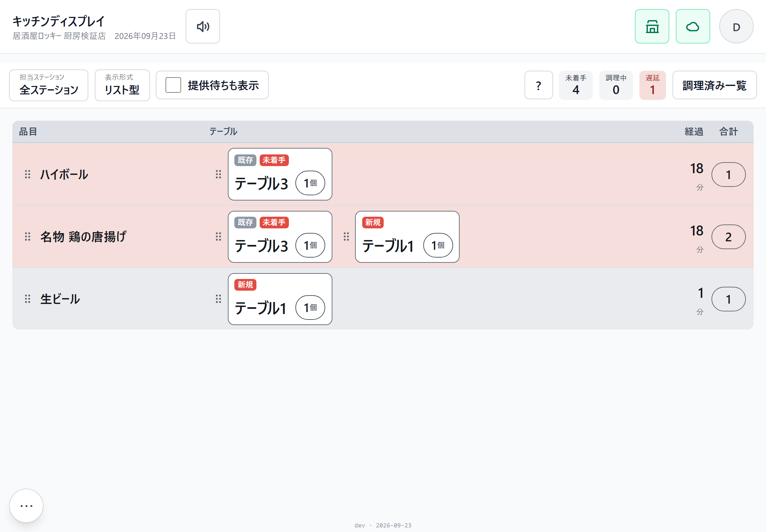Click total count 1 for 生ビール
Viewport: 766px width, 532px height.
click(729, 299)
